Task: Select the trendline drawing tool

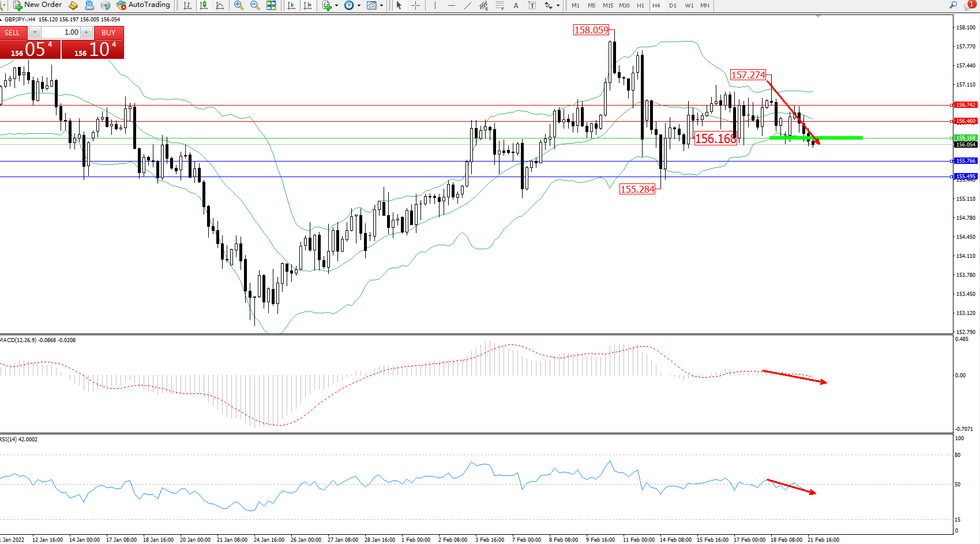Action: coord(467,5)
